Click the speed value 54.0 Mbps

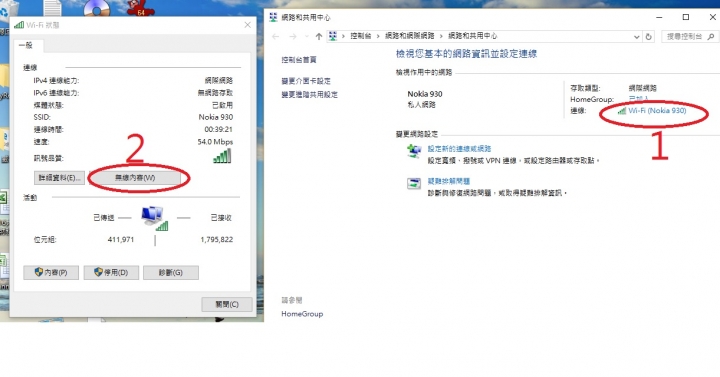click(x=215, y=142)
